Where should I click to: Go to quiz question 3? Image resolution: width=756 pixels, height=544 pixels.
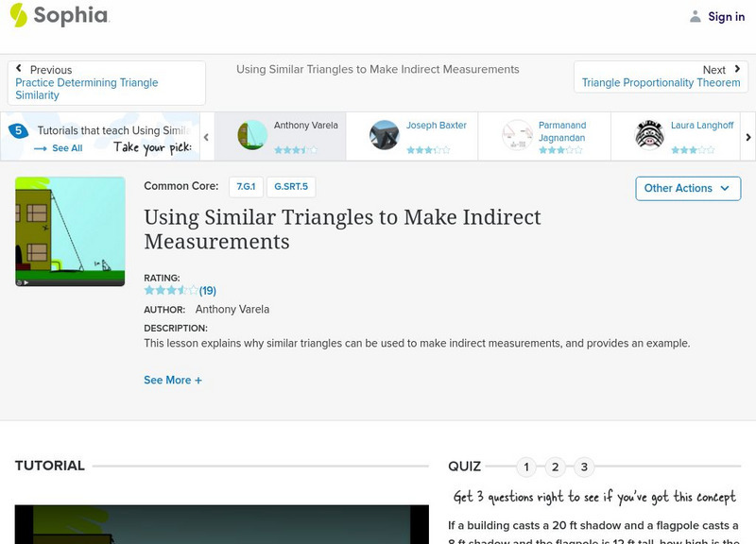[584, 467]
